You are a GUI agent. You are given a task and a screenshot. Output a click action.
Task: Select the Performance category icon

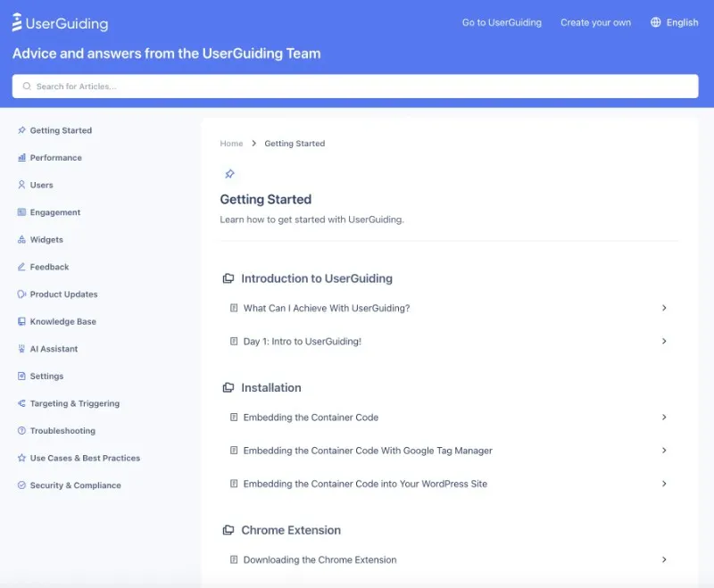(21, 158)
